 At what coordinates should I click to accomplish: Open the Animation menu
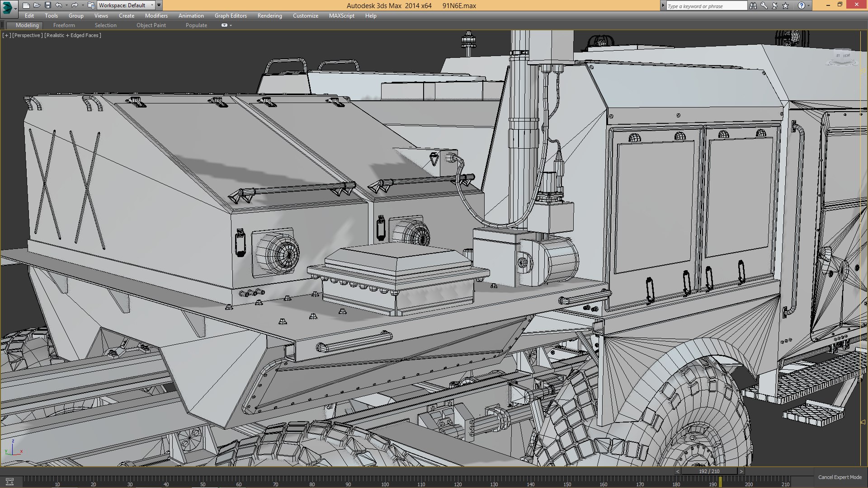191,16
